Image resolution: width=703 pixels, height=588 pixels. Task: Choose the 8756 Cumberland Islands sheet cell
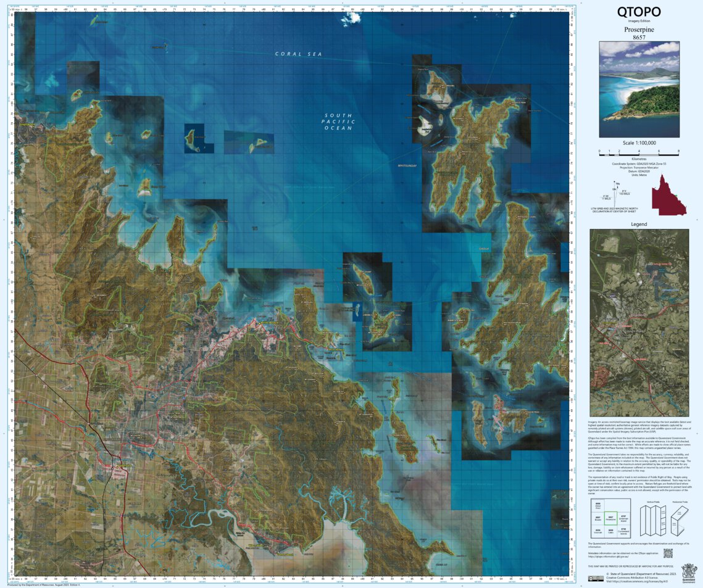[623, 531]
